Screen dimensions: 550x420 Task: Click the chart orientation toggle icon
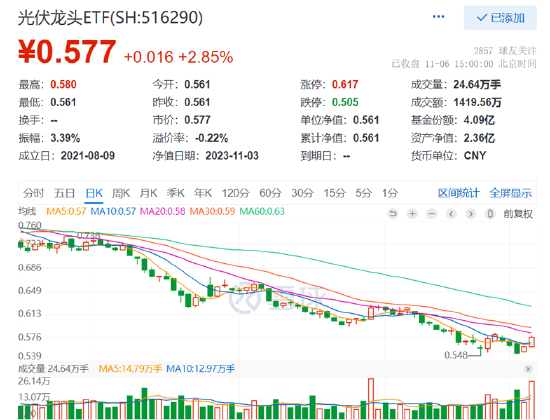(x=490, y=213)
